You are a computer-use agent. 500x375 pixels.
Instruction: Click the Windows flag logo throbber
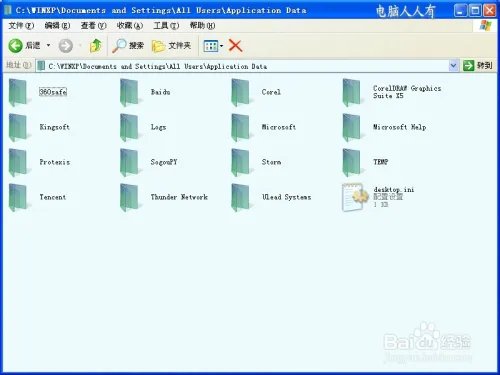[485, 26]
